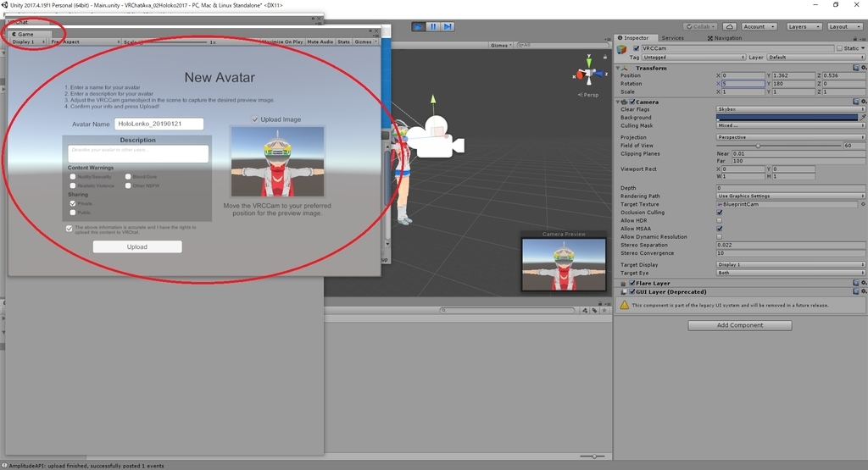Collapse the Transform component
868x470 pixels.
[x=618, y=68]
